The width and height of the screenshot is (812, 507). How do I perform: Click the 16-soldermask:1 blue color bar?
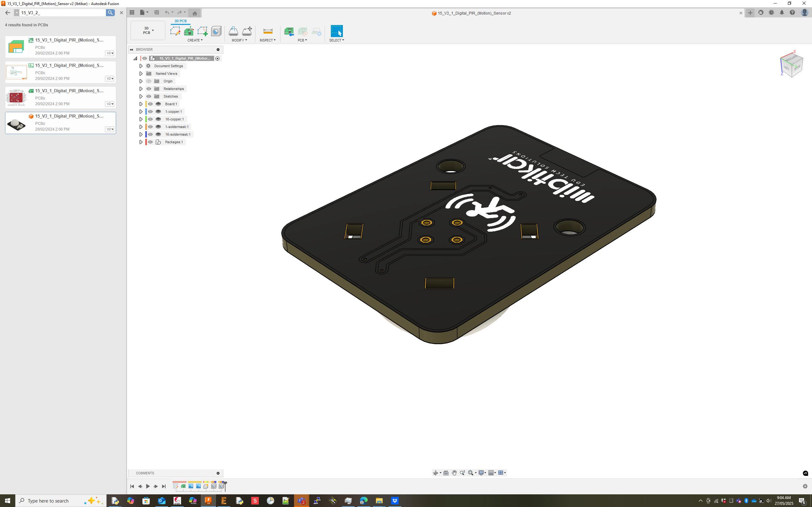click(x=146, y=134)
